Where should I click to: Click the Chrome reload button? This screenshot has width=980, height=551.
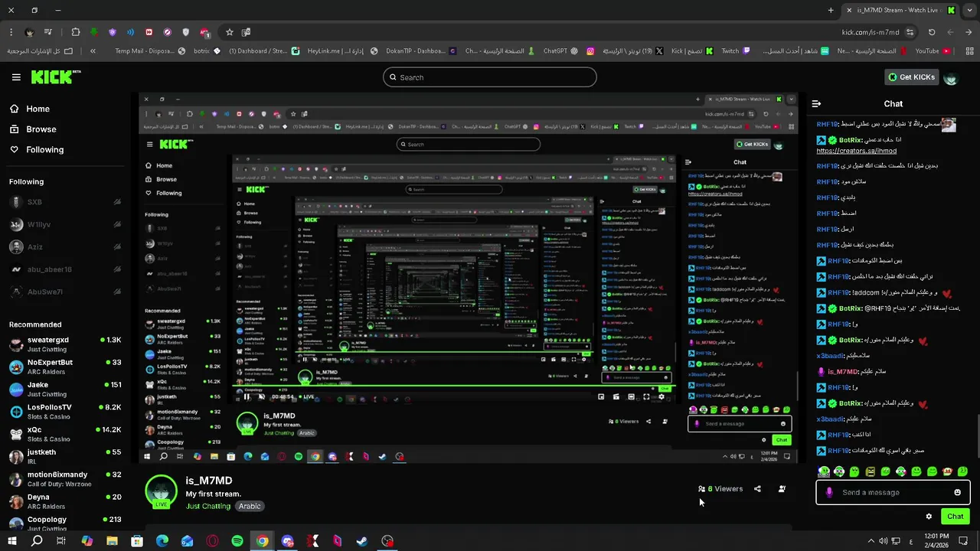(x=931, y=32)
